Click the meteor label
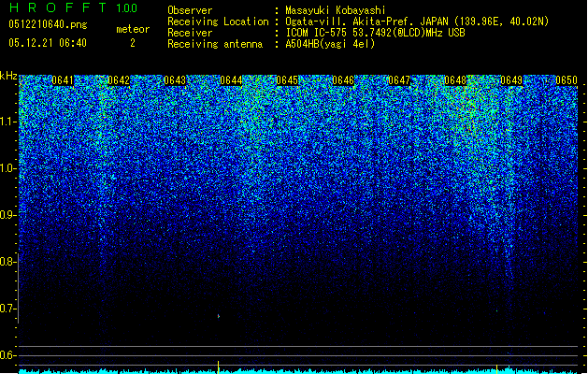Screen dimensions: 588x374 tap(133, 29)
